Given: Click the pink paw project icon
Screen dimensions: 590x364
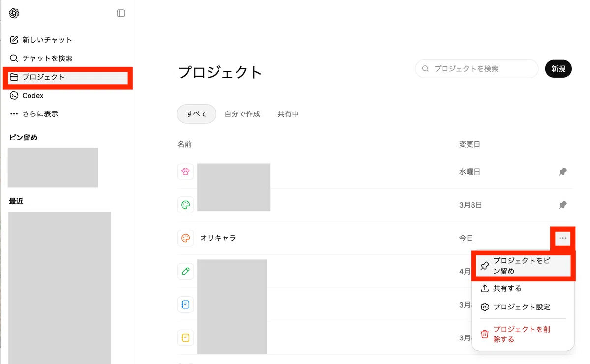Looking at the screenshot, I should point(185,172).
